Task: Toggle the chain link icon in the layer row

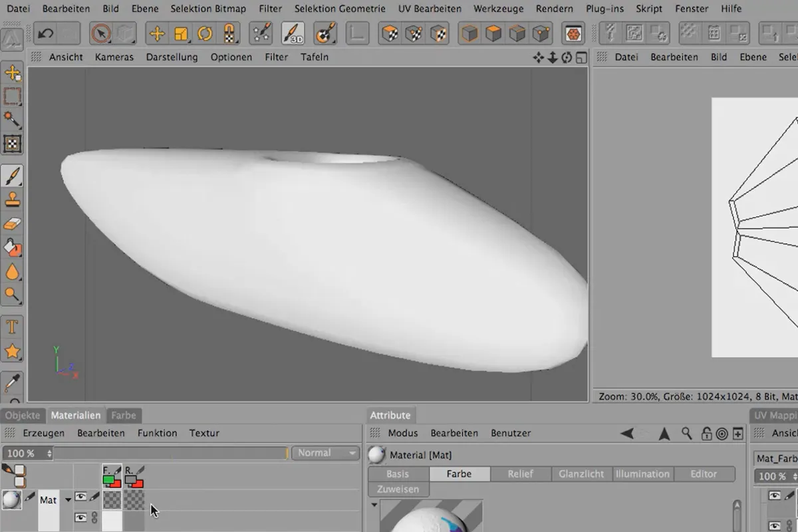Action: [94, 517]
